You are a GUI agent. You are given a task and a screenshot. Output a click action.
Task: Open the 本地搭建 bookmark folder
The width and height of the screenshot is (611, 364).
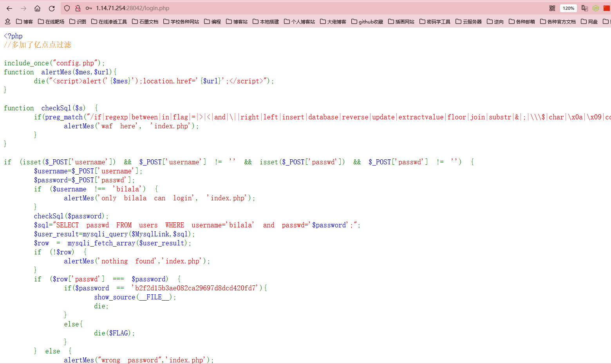click(266, 22)
